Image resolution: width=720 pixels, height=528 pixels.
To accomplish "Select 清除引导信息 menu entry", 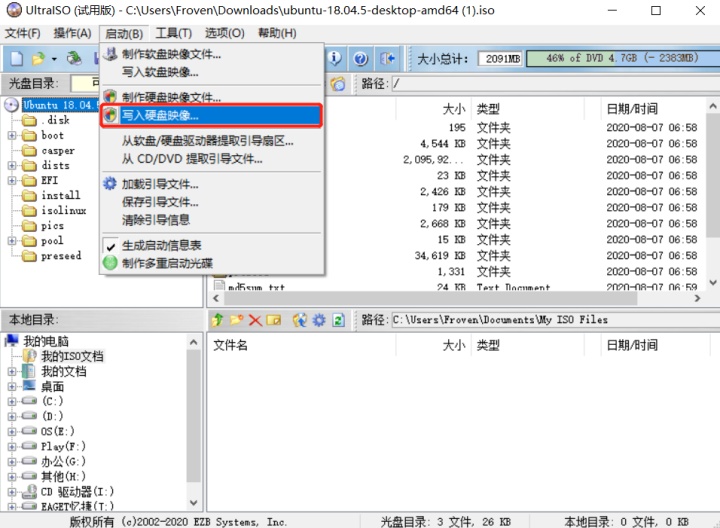I will pyautogui.click(x=211, y=220).
